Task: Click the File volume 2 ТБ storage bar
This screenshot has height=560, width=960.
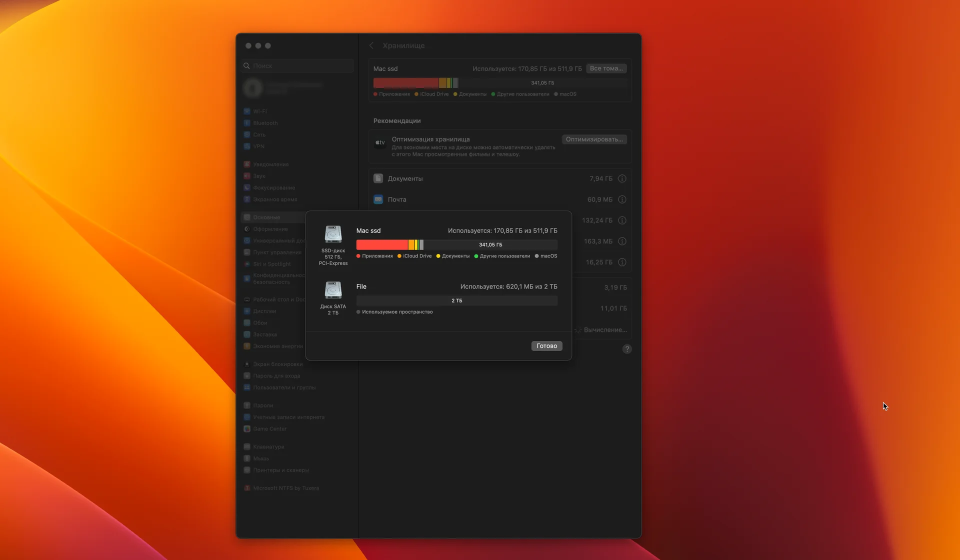Action: 456,300
